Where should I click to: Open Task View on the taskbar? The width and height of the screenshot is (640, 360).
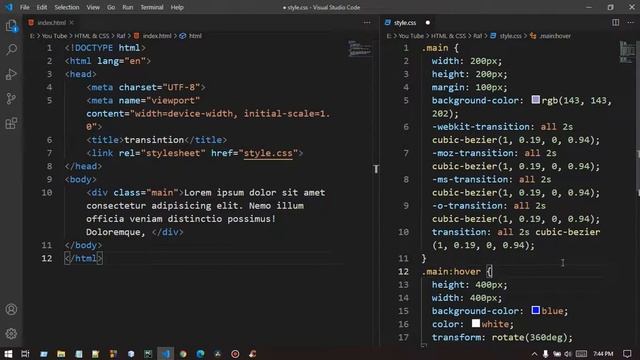[25, 353]
